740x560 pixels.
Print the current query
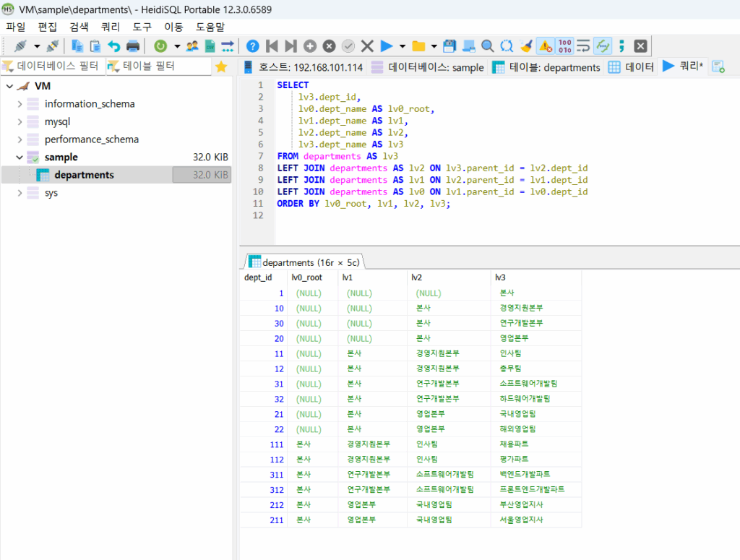[134, 46]
